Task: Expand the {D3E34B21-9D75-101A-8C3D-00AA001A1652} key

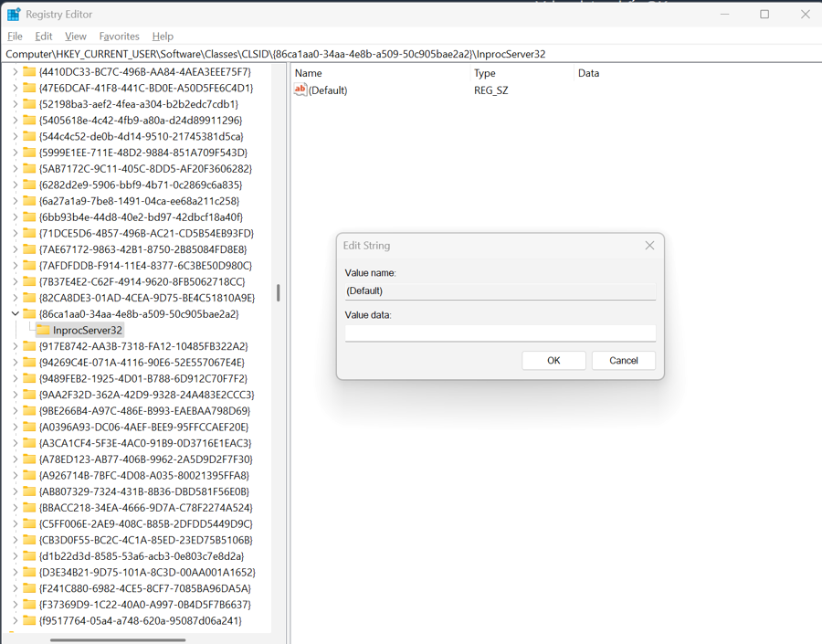Action: 15,572
